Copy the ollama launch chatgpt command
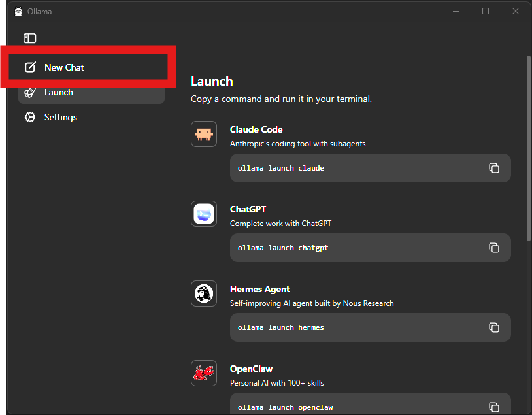This screenshot has width=532, height=415. click(x=494, y=248)
